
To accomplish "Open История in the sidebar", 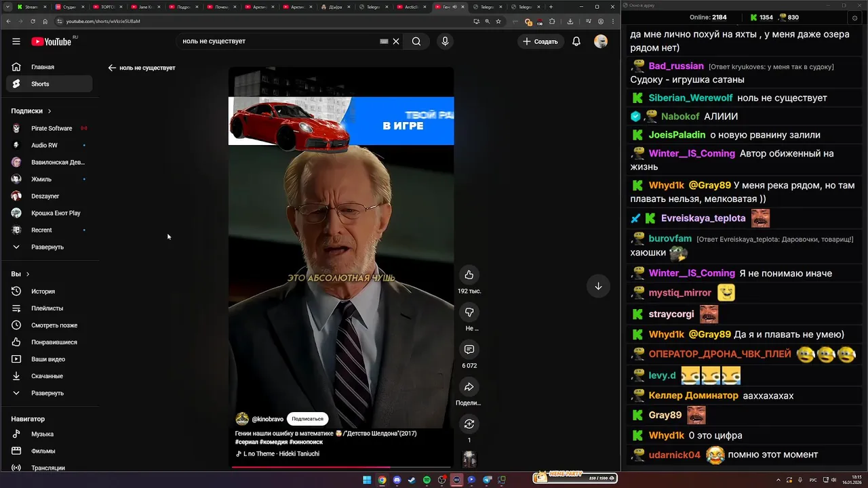I will [x=49, y=291].
